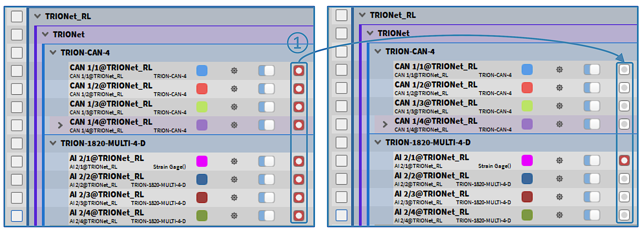Open settings gear for CAN 1/2@TRIONet_RL

pos(234,89)
